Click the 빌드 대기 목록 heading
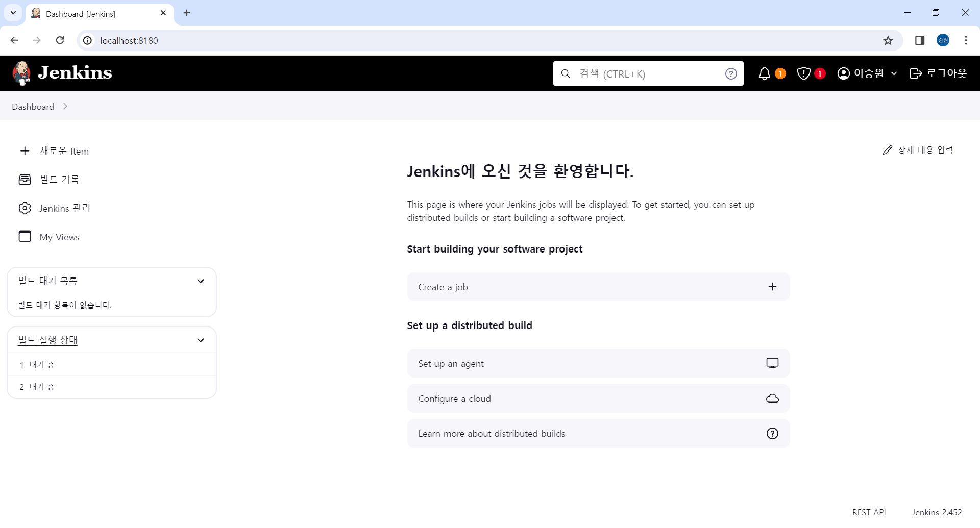Image resolution: width=980 pixels, height=528 pixels. coord(47,281)
